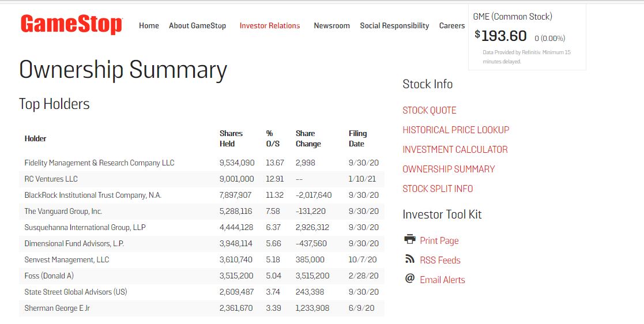Click the RSS feed icon
This screenshot has height=324, width=644.
point(409,259)
